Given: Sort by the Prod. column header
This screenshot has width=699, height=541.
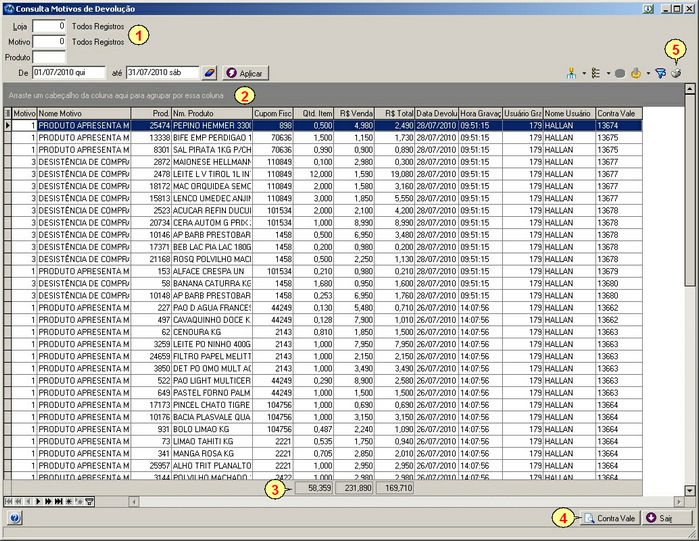Looking at the screenshot, I should click(x=151, y=114).
